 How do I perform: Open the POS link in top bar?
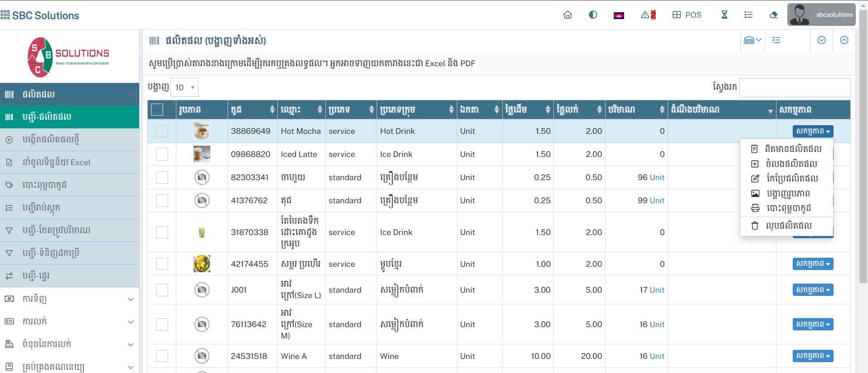click(687, 15)
